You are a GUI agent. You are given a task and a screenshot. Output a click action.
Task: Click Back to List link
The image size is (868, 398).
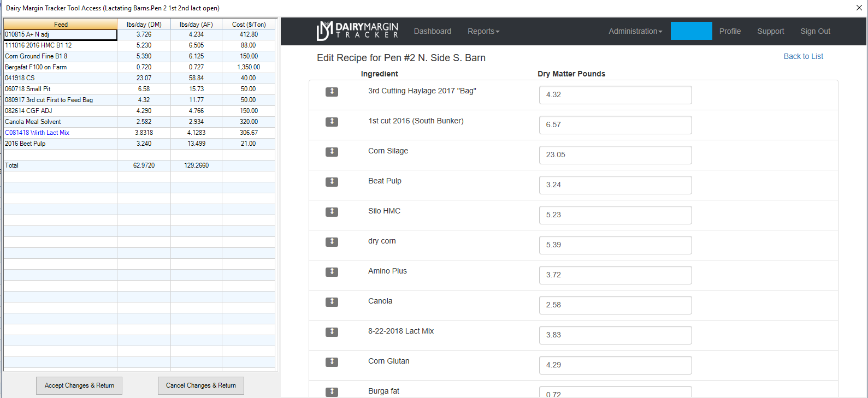[x=803, y=56]
